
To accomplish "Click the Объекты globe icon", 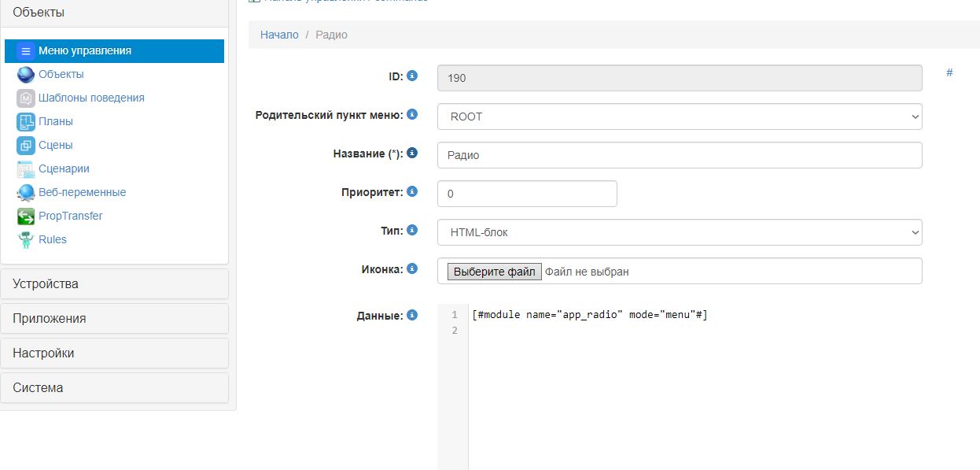I will [x=26, y=75].
